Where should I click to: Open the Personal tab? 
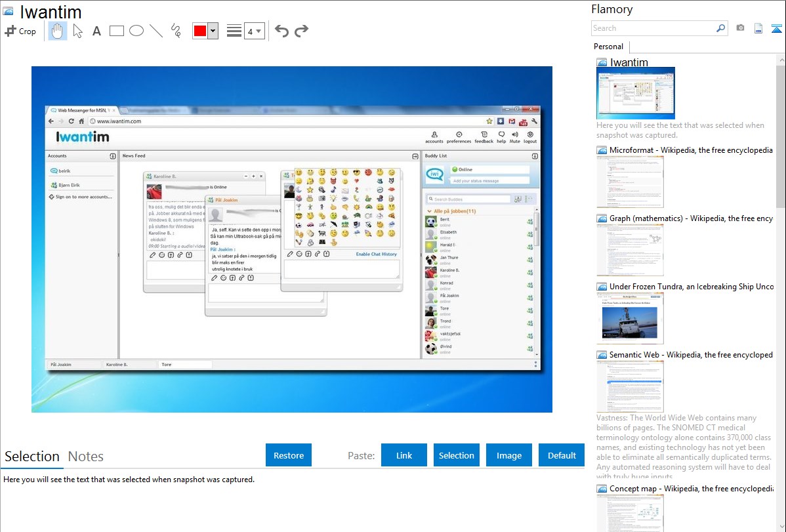(x=609, y=47)
